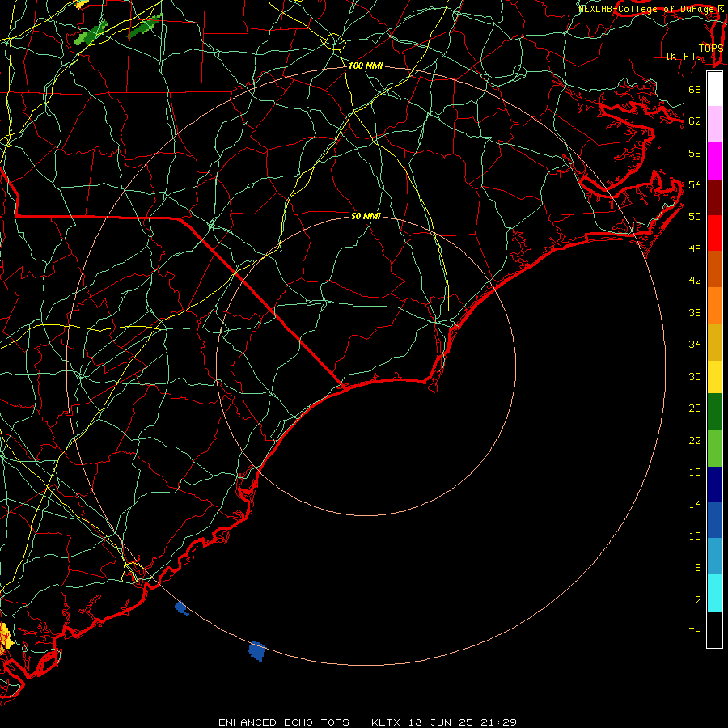Click the Enhanced Echo Tops KLTX timestamp caption
Screen dimensions: 728x728
click(x=367, y=722)
